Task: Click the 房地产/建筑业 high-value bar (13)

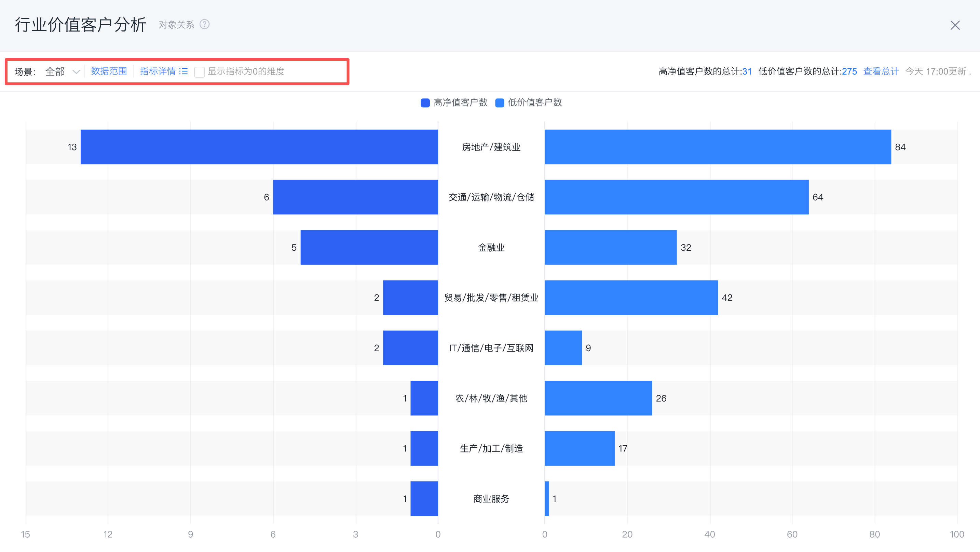Action: point(259,147)
